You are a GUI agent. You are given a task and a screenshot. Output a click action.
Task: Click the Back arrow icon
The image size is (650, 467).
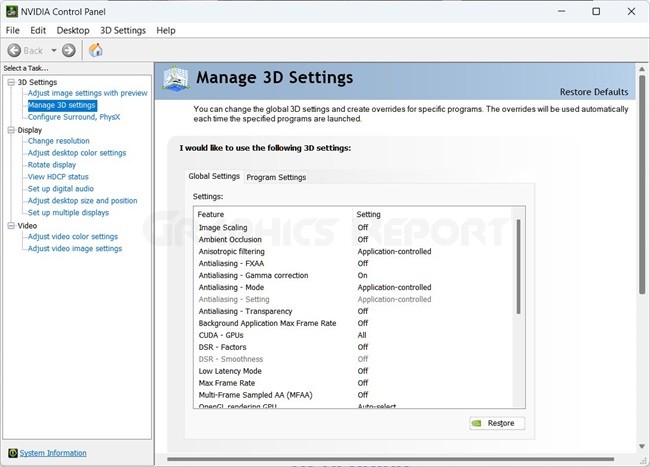click(x=14, y=51)
